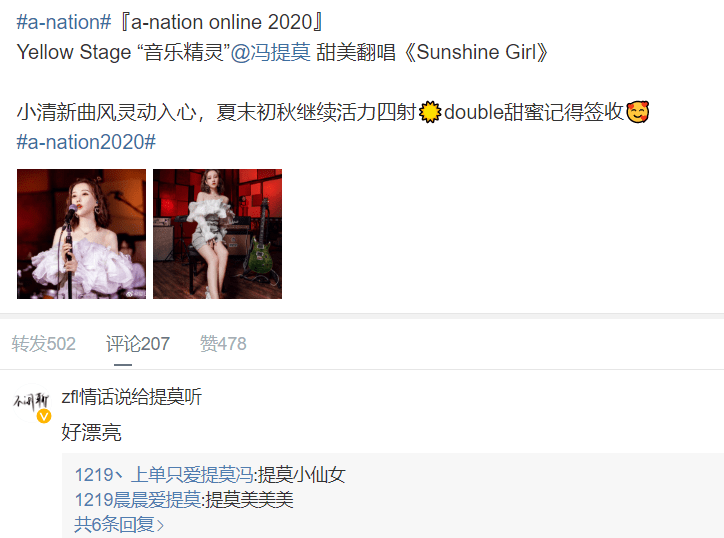This screenshot has height=538, width=724.
Task: Click the commenter's calligraphy avatar
Action: (31, 402)
